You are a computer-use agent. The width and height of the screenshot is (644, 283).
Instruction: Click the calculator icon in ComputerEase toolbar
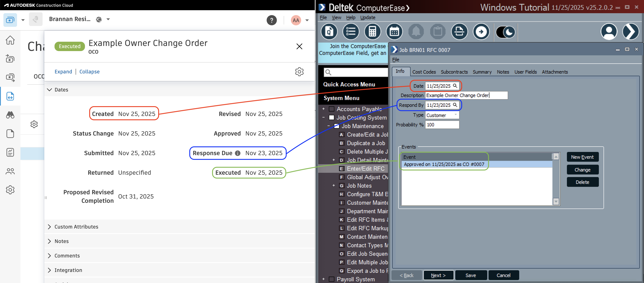[x=372, y=32]
